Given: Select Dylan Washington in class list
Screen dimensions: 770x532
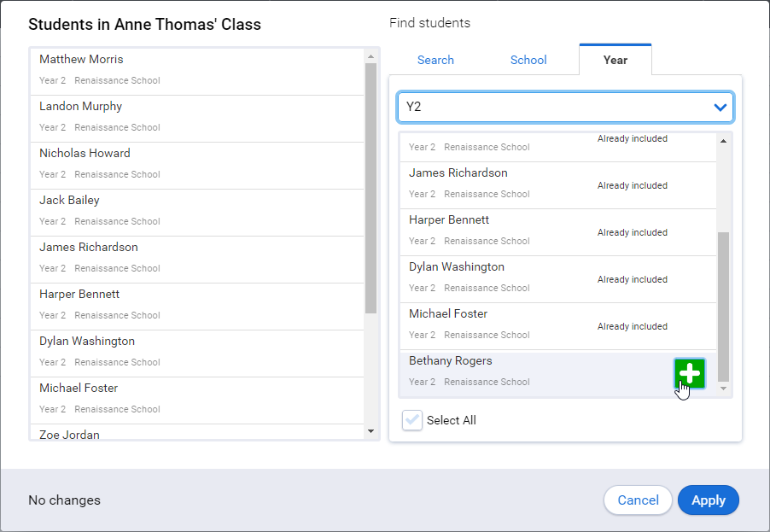Looking at the screenshot, I should pyautogui.click(x=197, y=354).
